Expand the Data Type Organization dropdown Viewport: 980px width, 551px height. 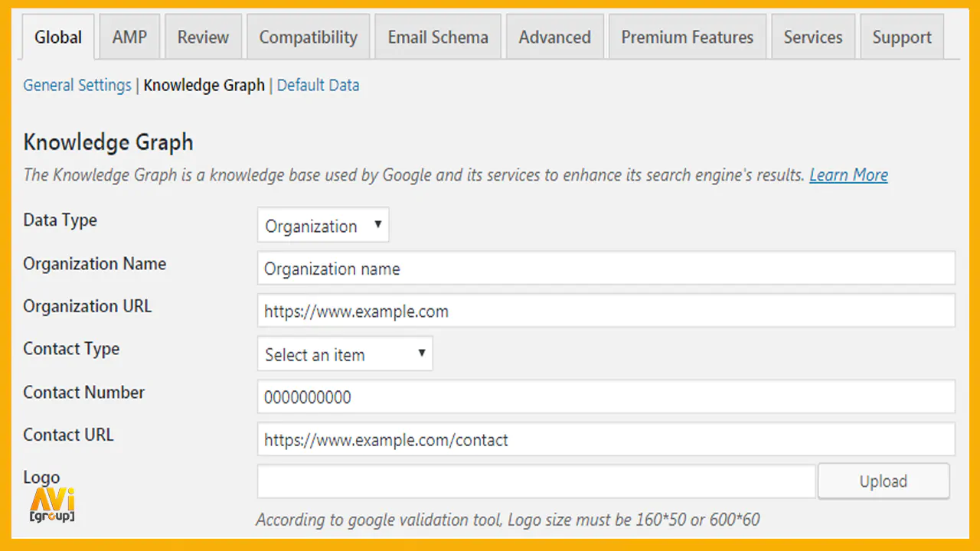pos(323,226)
